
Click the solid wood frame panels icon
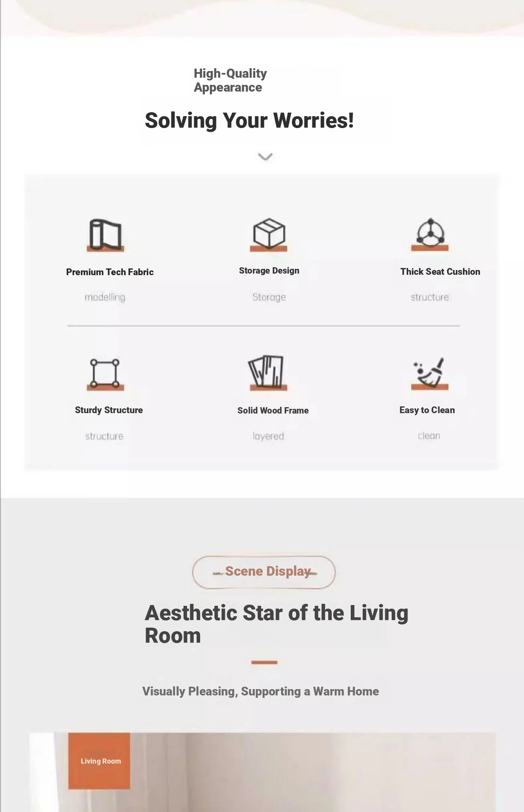[268, 373]
